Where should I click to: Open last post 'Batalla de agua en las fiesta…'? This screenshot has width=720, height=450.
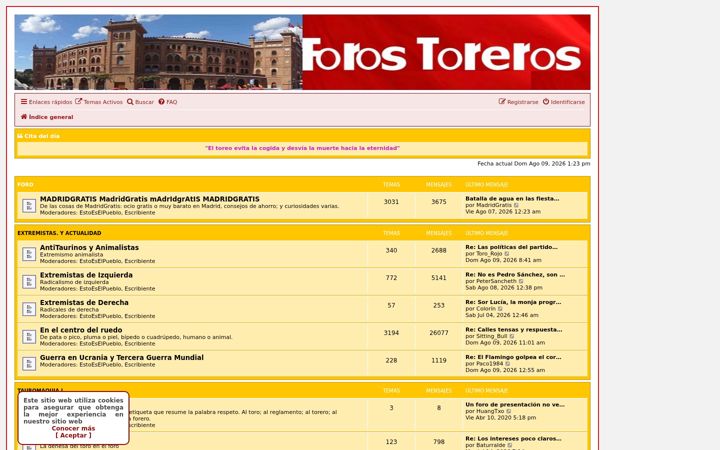512,199
